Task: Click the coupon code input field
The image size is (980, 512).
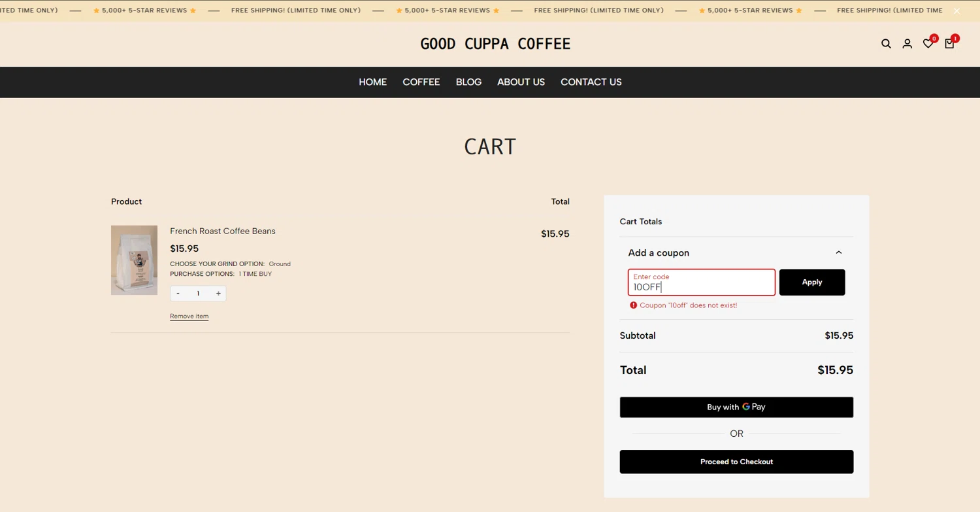Action: coord(702,282)
